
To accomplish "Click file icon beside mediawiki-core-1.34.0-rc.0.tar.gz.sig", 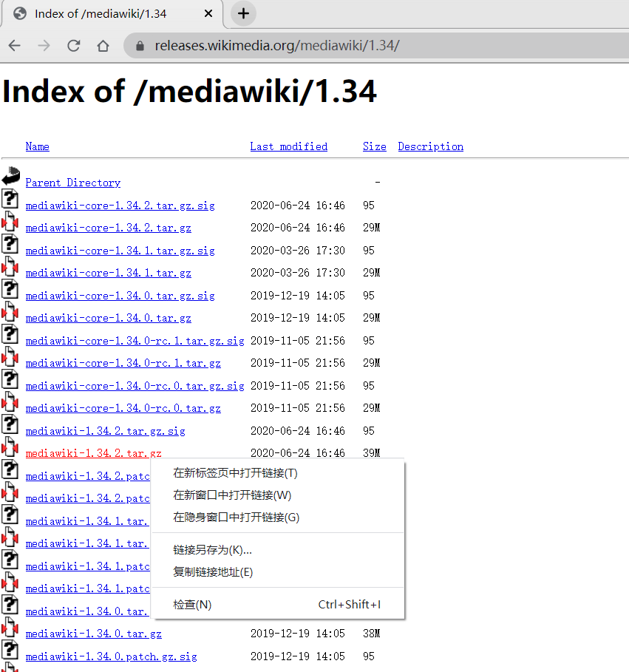I will coord(10,379).
